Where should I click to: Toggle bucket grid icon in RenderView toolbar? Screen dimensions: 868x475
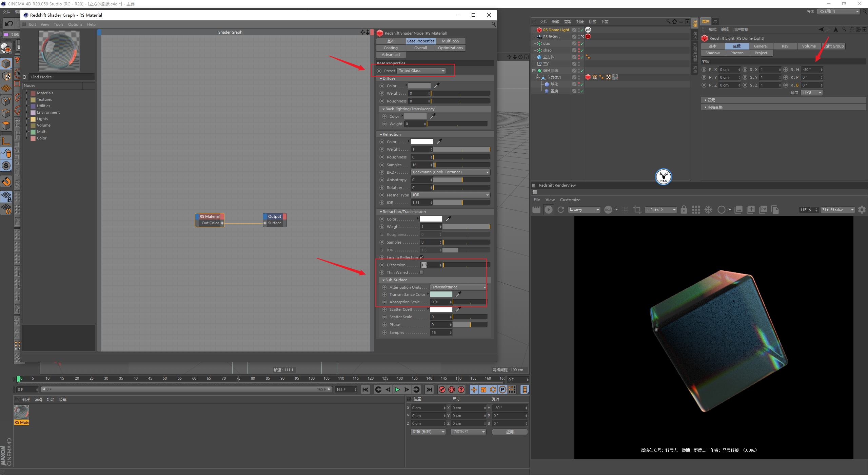click(x=696, y=210)
